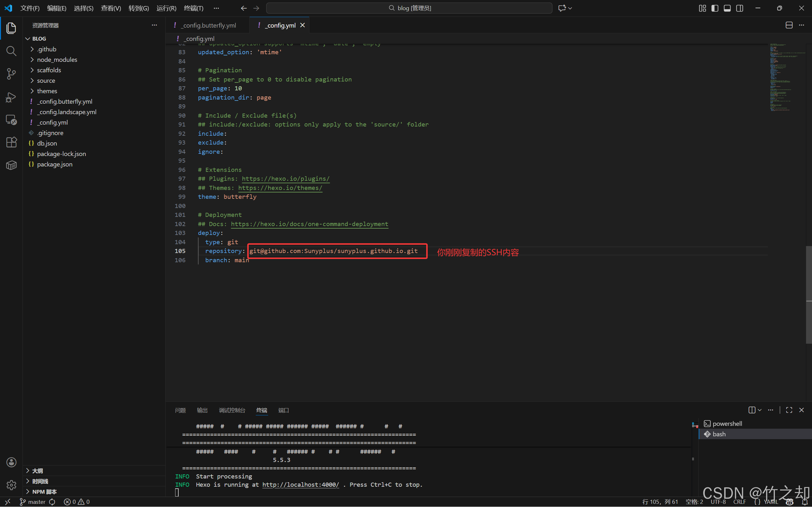
Task: Open the Run and Debug view
Action: click(x=11, y=97)
